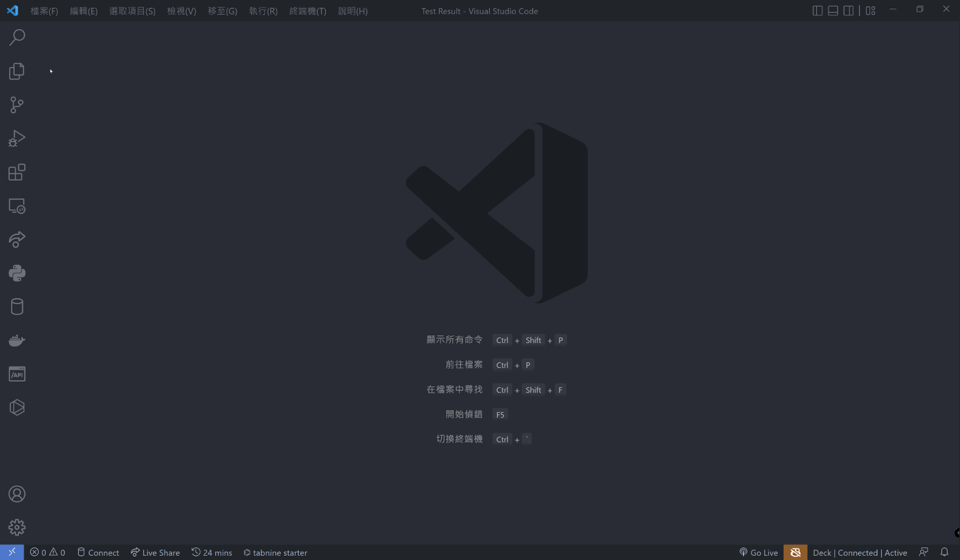The image size is (960, 560).
Task: Open remote window indicator in status bar
Action: [x=12, y=552]
